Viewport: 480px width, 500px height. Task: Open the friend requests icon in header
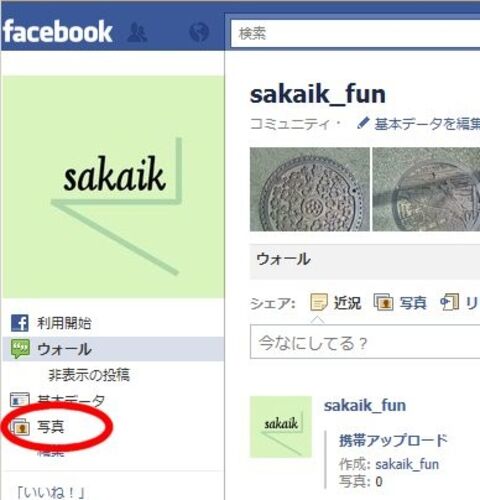tap(137, 32)
